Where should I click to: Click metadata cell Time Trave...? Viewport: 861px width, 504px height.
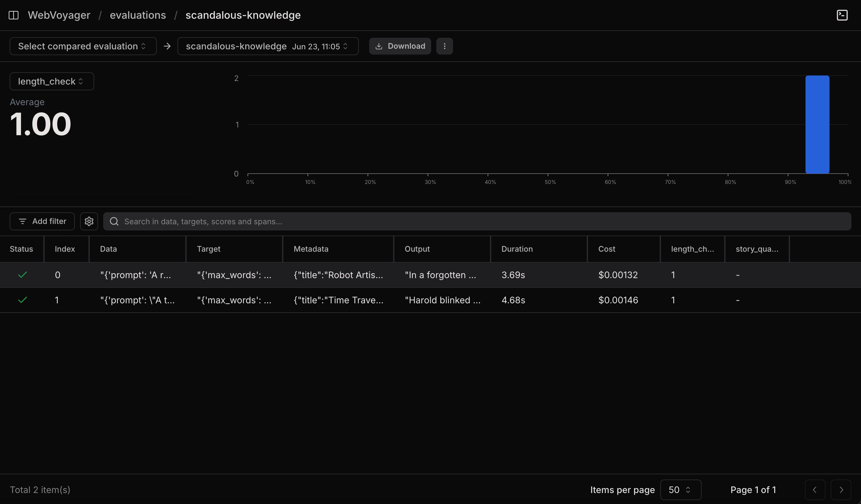point(338,300)
